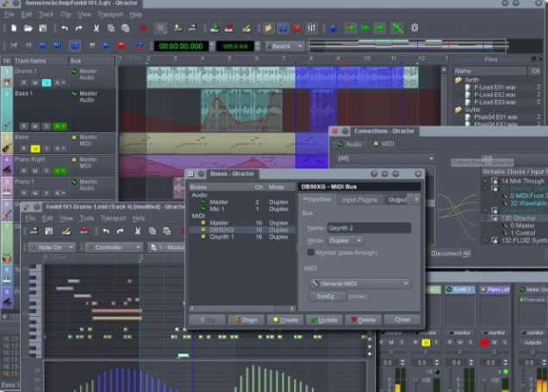Open the General MIDI instrument dropdown
The image size is (548, 392).
tap(360, 283)
